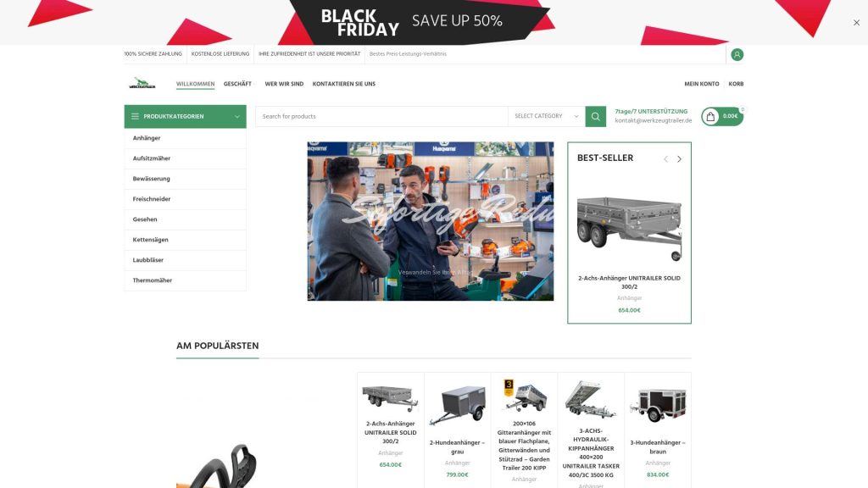The width and height of the screenshot is (868, 488).
Task: Click the search for products field
Action: tap(381, 116)
